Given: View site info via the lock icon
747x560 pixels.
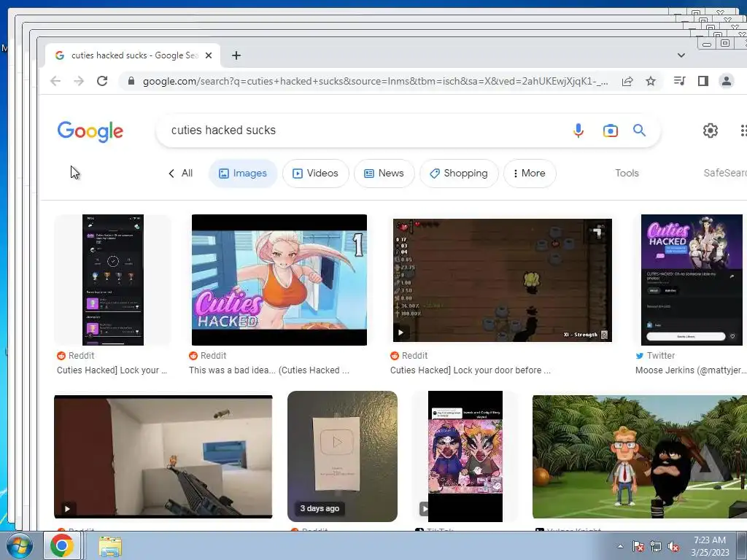Looking at the screenshot, I should click(x=131, y=81).
